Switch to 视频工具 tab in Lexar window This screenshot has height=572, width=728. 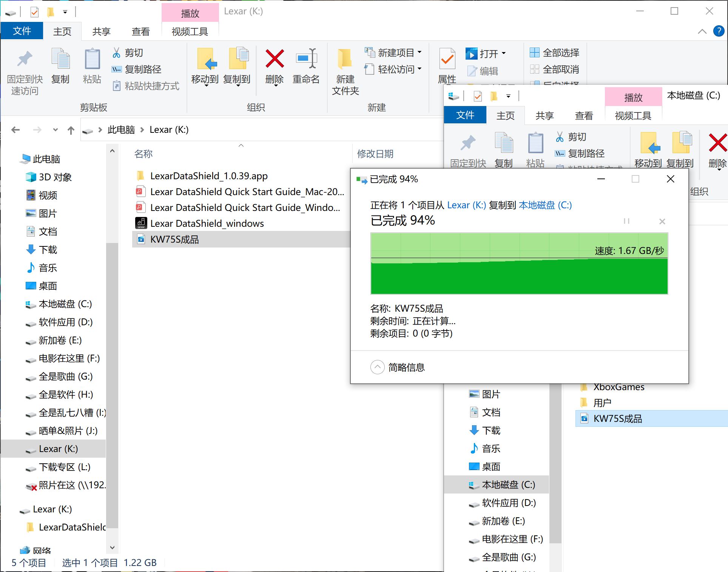pyautogui.click(x=190, y=31)
